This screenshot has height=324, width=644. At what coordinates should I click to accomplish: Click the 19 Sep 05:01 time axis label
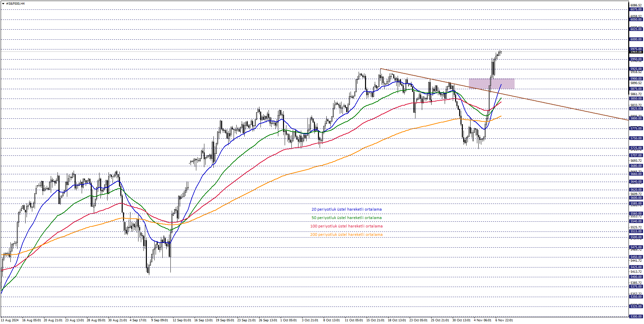pyautogui.click(x=225, y=320)
